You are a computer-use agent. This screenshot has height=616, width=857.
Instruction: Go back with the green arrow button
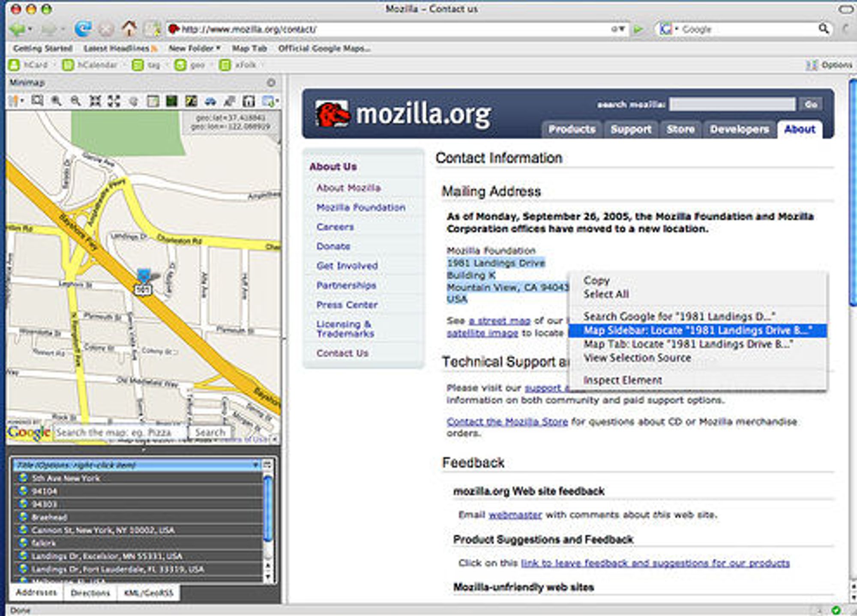click(x=17, y=29)
